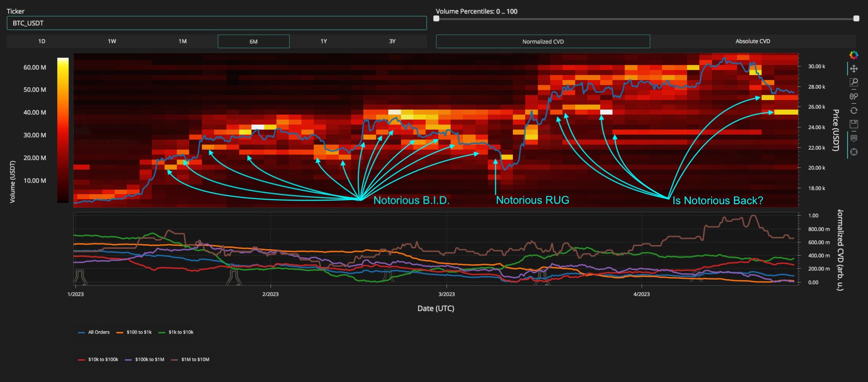Click the Bokeh logo icon

[x=853, y=55]
